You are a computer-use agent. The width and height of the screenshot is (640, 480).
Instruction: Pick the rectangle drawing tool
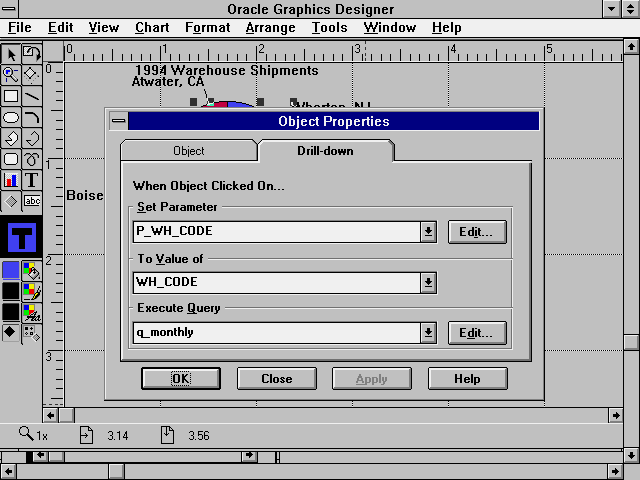pos(11,96)
